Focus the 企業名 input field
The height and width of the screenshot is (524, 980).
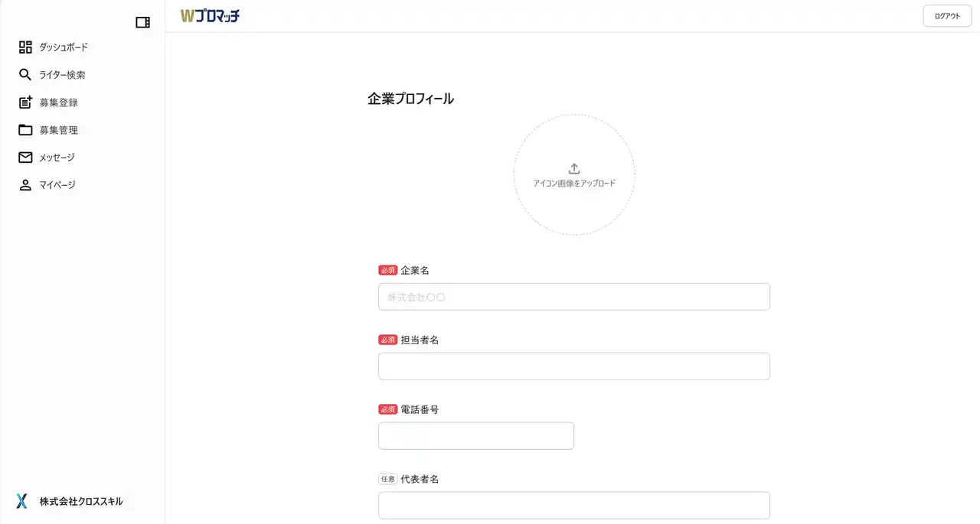pos(573,297)
